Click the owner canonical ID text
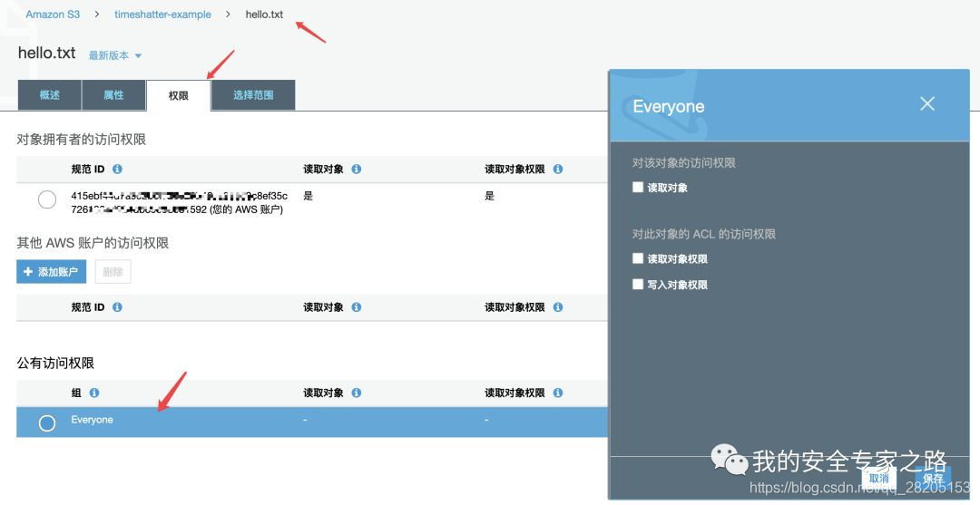This screenshot has width=980, height=505. coord(180,203)
